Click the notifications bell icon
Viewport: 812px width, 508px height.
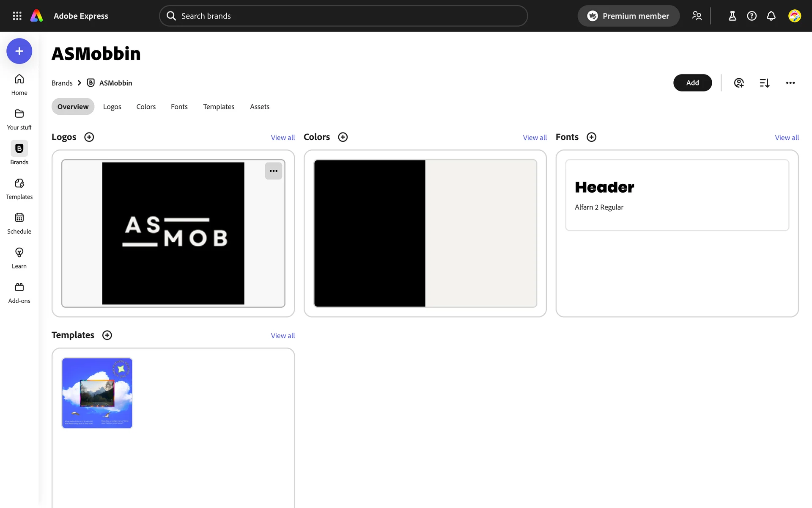point(771,16)
